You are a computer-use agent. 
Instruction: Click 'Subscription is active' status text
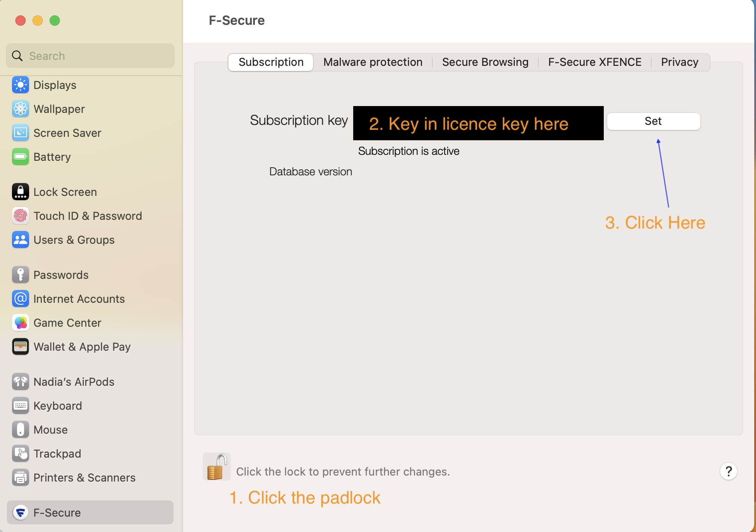[x=409, y=151]
